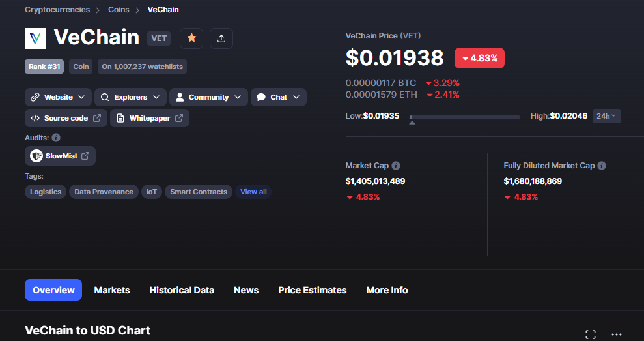644x341 pixels.
Task: Click external link icon on Source code
Action: [97, 118]
